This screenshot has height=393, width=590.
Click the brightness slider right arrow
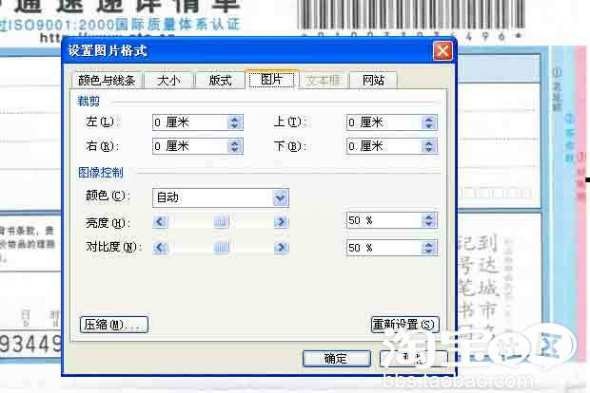281,222
